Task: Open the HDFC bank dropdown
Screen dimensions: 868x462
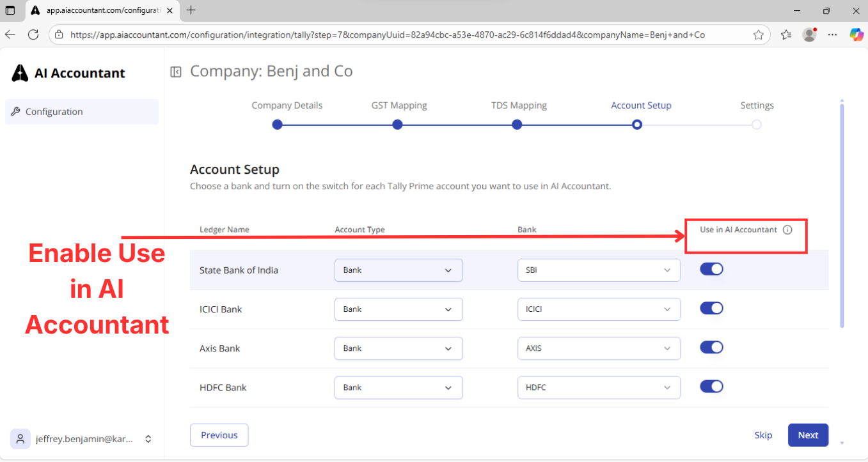Action: (599, 387)
